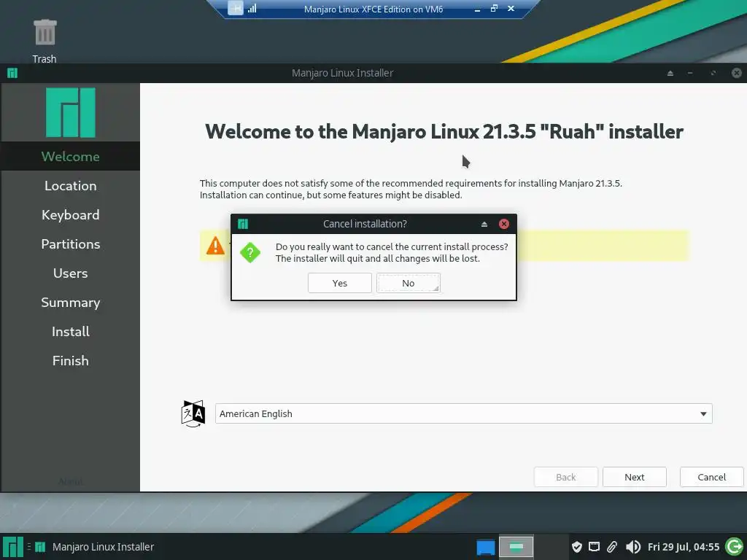Close the Manjaro Linux Installer window

pyautogui.click(x=737, y=73)
